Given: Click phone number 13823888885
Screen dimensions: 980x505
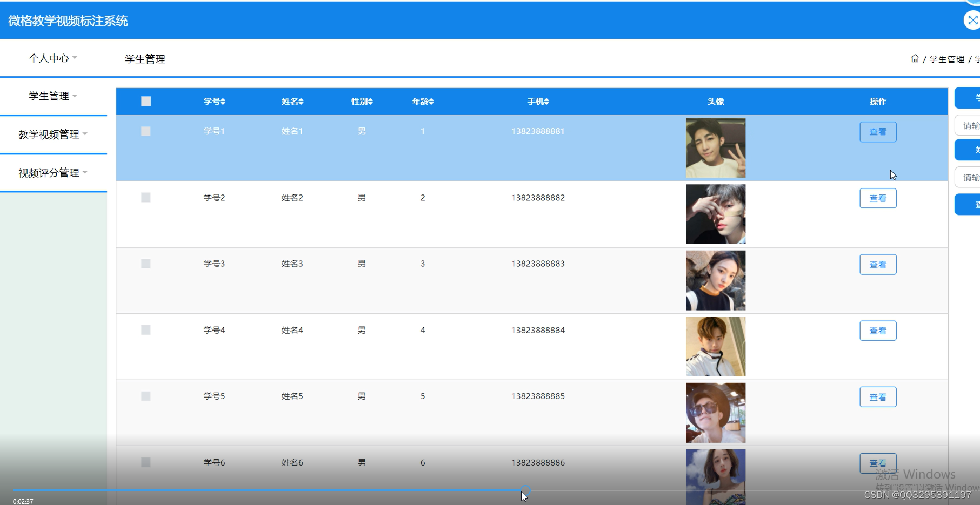Looking at the screenshot, I should (x=538, y=396).
